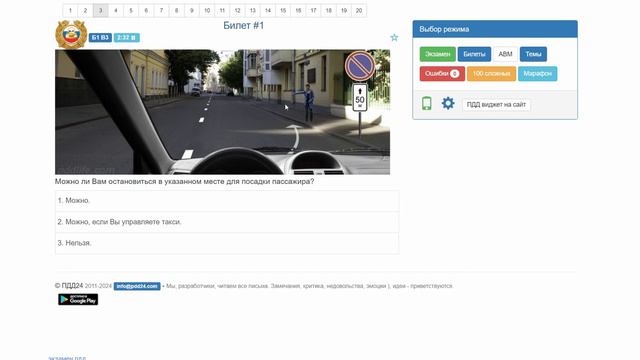Choose answer "3. Нельзя."
The width and height of the screenshot is (640, 360).
(x=227, y=243)
